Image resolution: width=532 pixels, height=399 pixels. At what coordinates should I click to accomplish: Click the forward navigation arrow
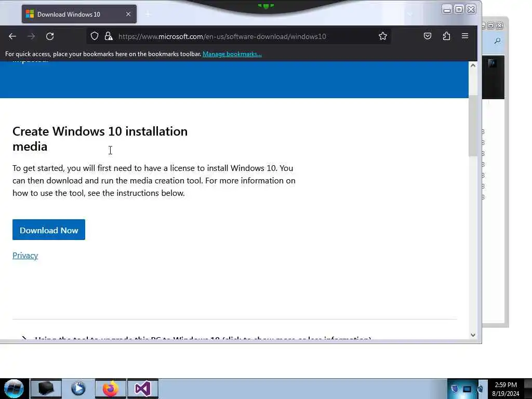pyautogui.click(x=31, y=36)
